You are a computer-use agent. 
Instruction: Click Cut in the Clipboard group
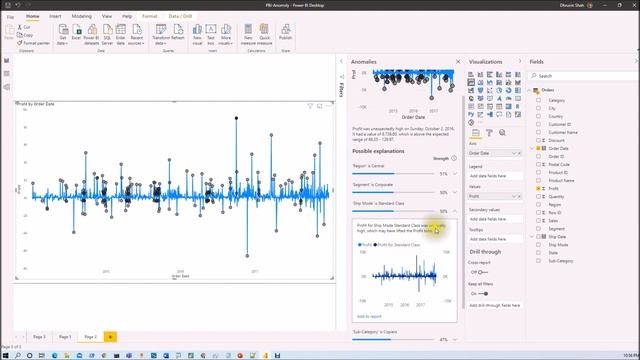point(24,27)
